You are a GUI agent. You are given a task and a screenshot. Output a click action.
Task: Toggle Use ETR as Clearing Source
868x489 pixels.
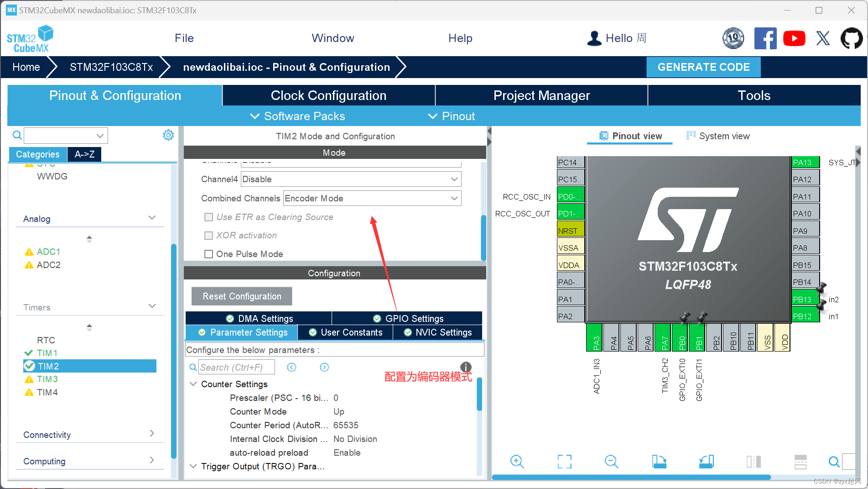click(x=208, y=217)
